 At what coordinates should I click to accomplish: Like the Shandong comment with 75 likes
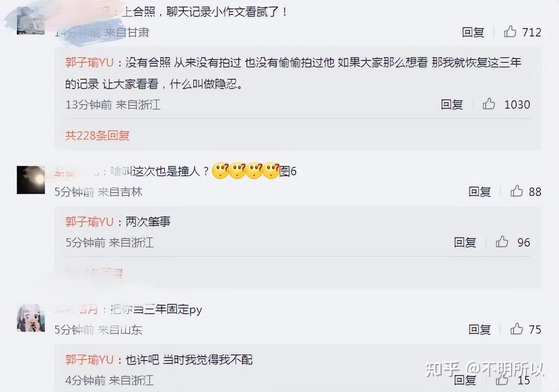pos(517,329)
